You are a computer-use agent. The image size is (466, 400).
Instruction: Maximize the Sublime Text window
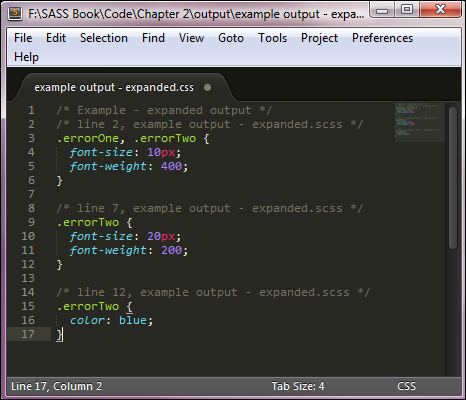pos(407,10)
